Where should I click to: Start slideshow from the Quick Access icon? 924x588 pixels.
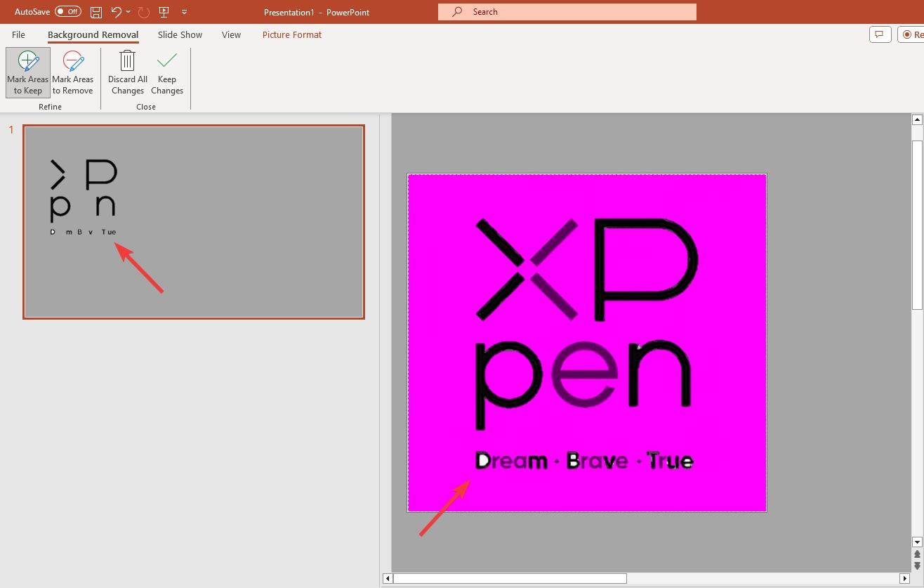164,12
